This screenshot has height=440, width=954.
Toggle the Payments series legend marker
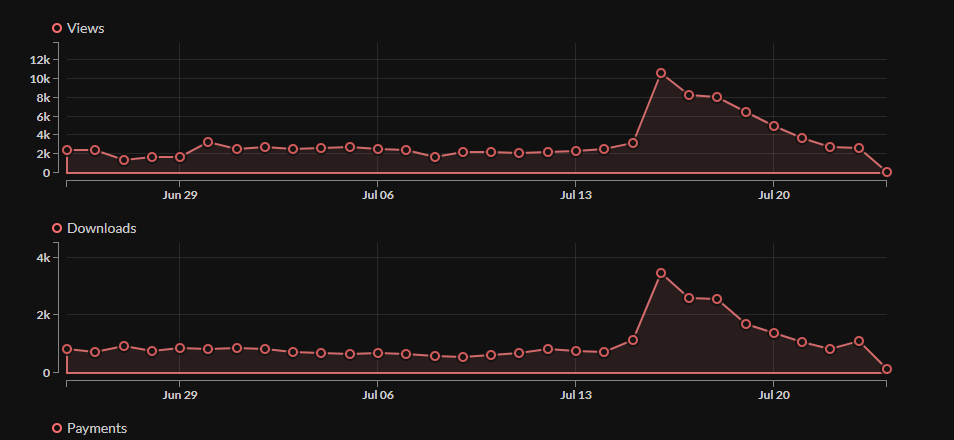[x=57, y=428]
